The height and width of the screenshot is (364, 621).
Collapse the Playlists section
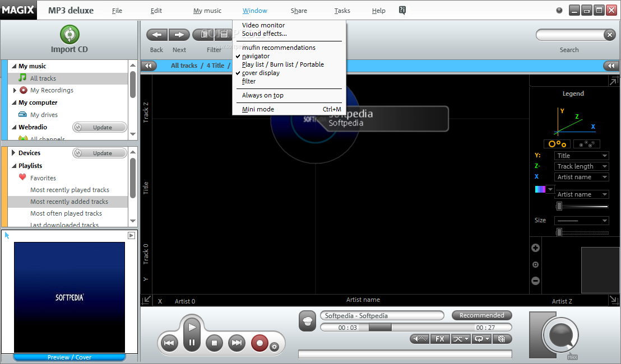pos(14,166)
